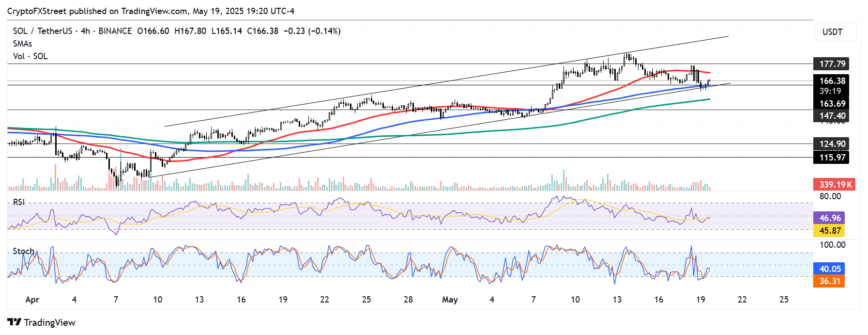Click the 147.40 support level label
This screenshot has height=335, width=868.
831,116
